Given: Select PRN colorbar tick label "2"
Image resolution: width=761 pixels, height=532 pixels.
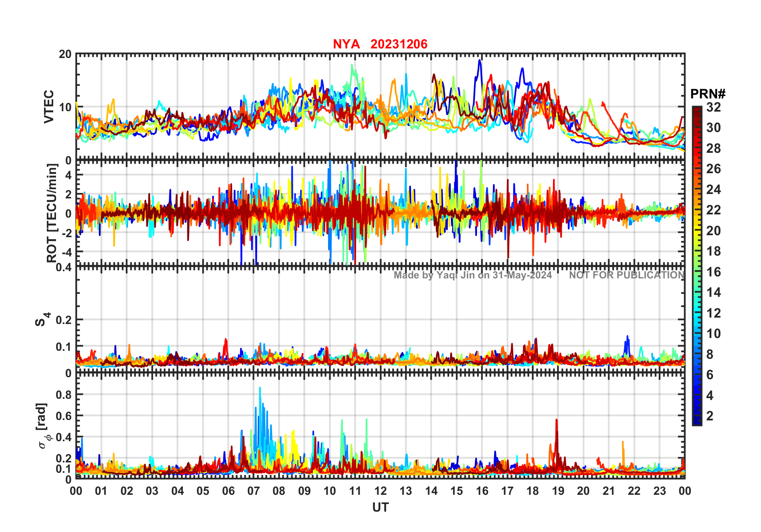Looking at the screenshot, I should pyautogui.click(x=710, y=416).
